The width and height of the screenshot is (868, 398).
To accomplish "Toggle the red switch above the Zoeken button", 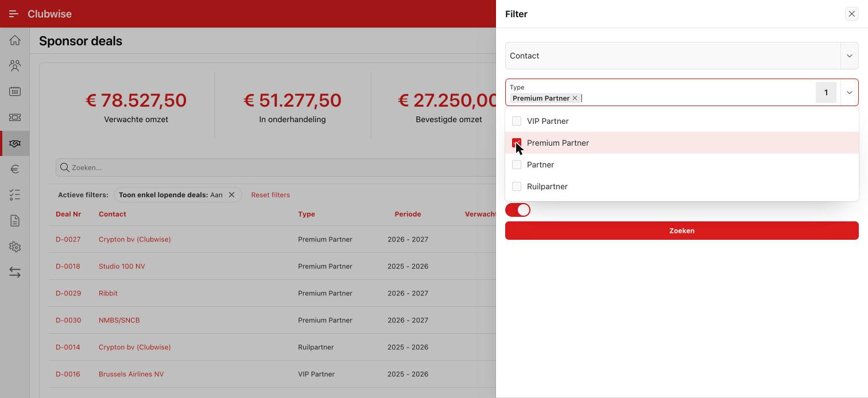I will pyautogui.click(x=518, y=210).
